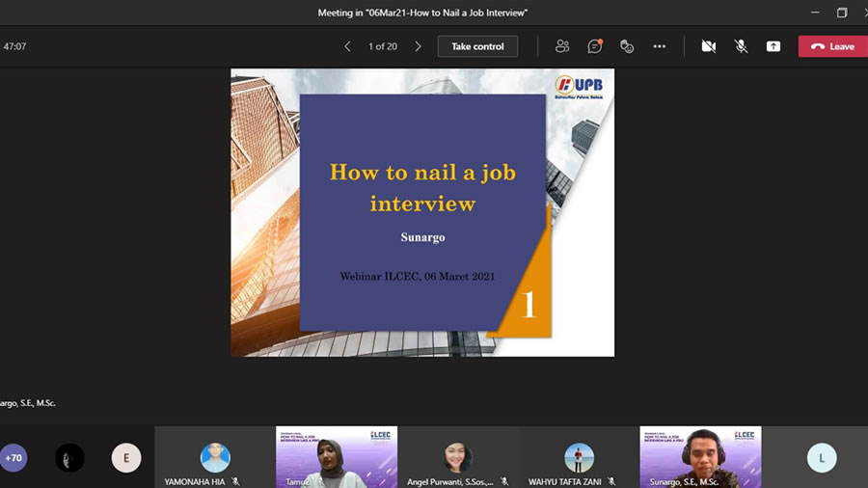Unmute the microphone
The height and width of the screenshot is (488, 868).
point(741,46)
